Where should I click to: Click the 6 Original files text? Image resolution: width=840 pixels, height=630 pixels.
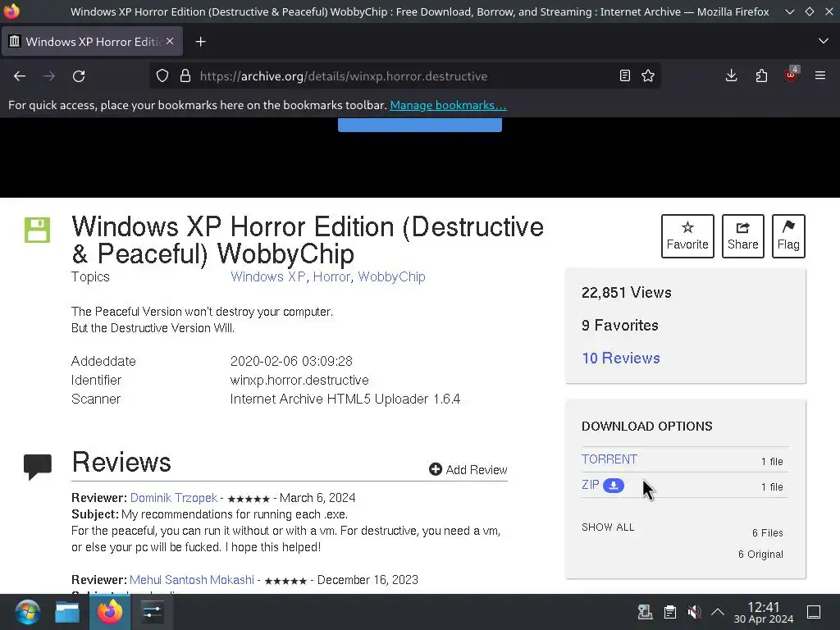[760, 554]
